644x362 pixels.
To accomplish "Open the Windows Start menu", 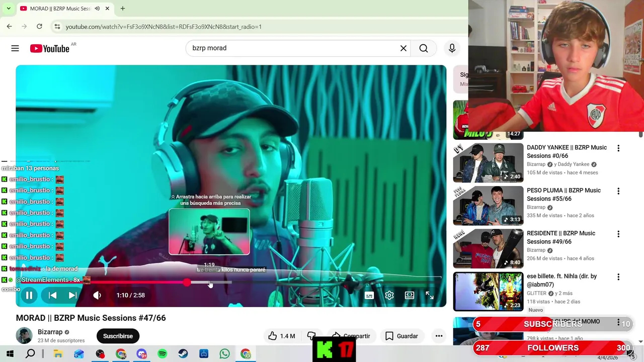I will click(10, 354).
